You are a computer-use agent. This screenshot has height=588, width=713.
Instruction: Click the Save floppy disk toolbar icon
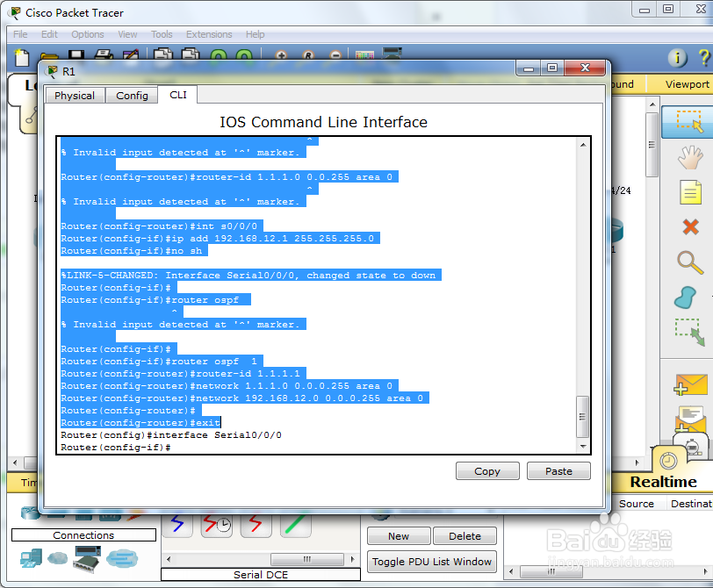[76, 54]
